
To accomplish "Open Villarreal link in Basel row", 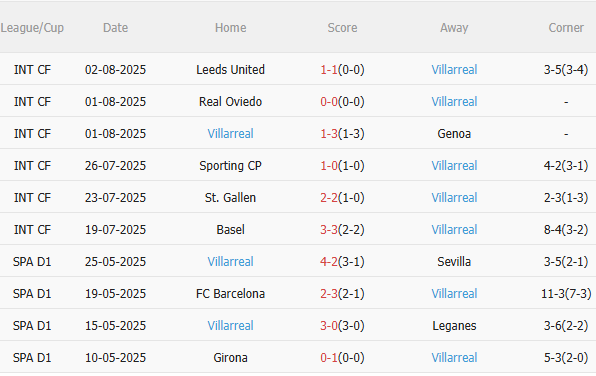I will [x=454, y=229].
